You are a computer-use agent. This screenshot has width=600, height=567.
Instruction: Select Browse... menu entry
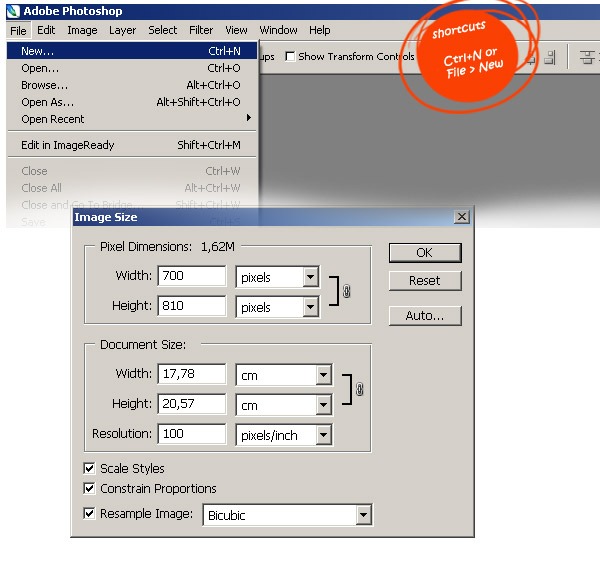[x=132, y=85]
